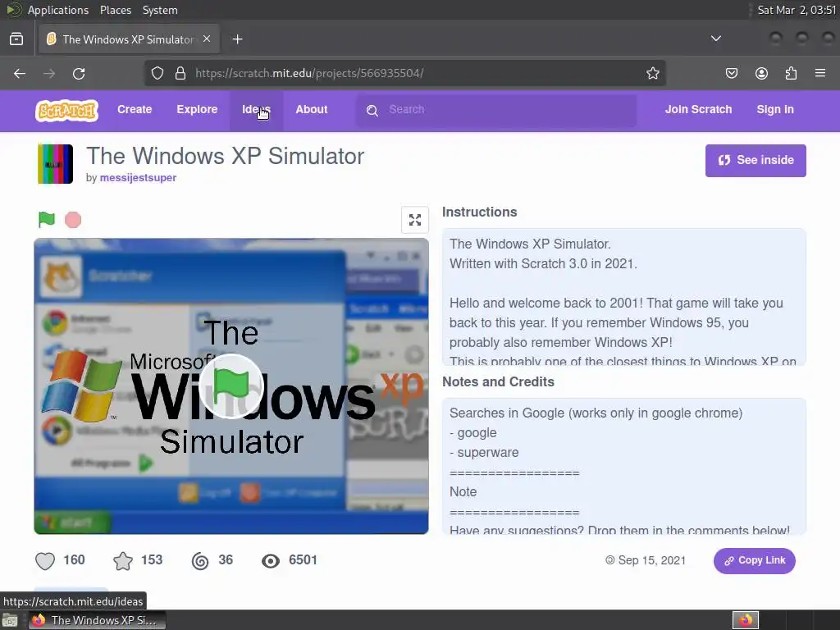Open a new browser tab
The width and height of the screenshot is (840, 630).
point(237,39)
